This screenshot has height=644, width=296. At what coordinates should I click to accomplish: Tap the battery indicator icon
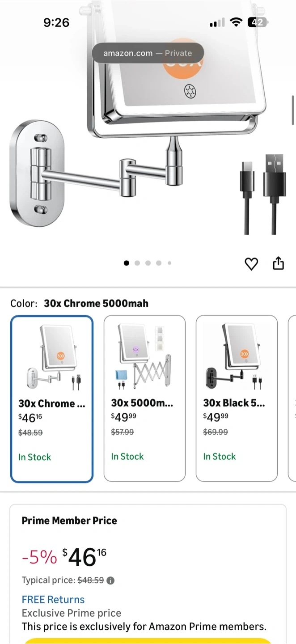258,22
